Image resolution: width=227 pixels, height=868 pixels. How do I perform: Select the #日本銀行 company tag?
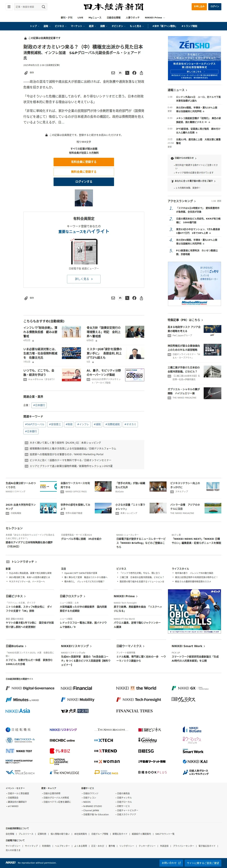pyautogui.click(x=39, y=405)
